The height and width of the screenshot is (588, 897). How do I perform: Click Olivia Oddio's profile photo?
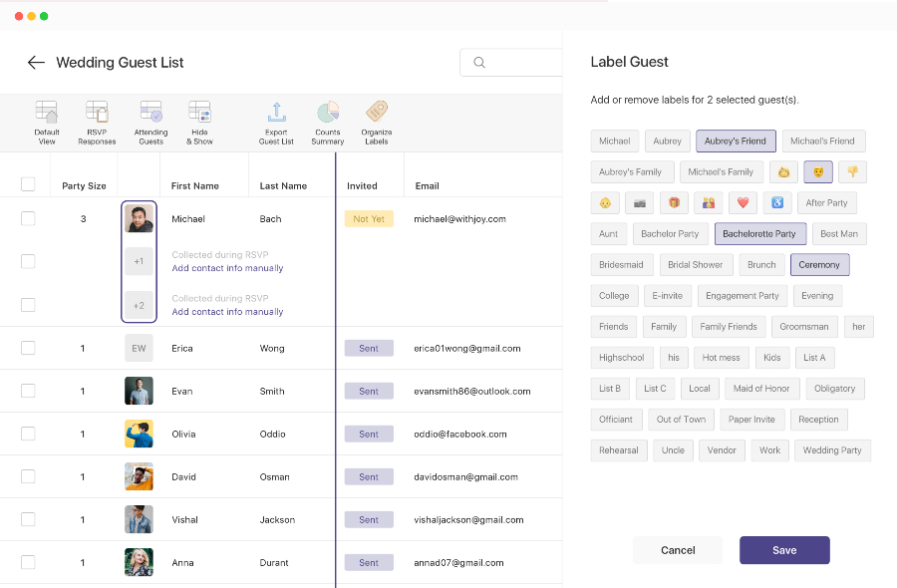pyautogui.click(x=139, y=434)
